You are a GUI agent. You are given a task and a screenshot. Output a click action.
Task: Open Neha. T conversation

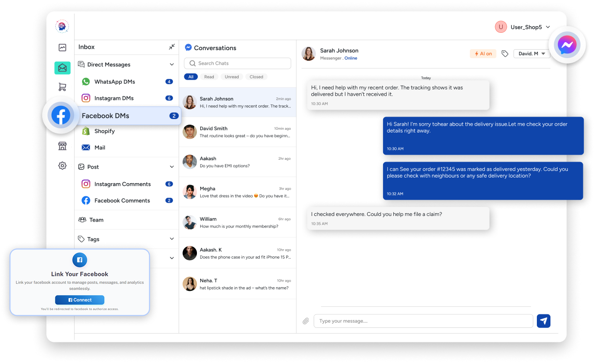pyautogui.click(x=237, y=284)
